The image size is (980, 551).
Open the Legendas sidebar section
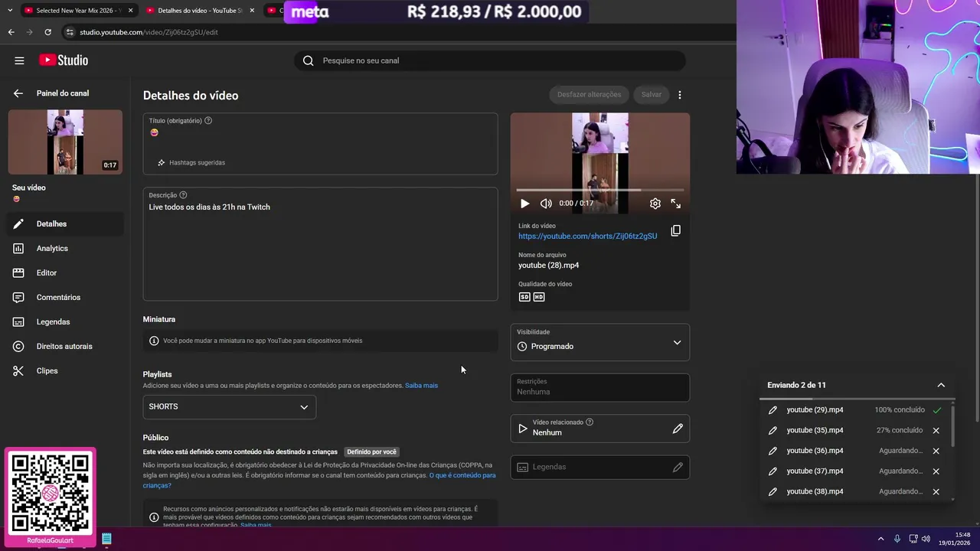[x=65, y=321]
